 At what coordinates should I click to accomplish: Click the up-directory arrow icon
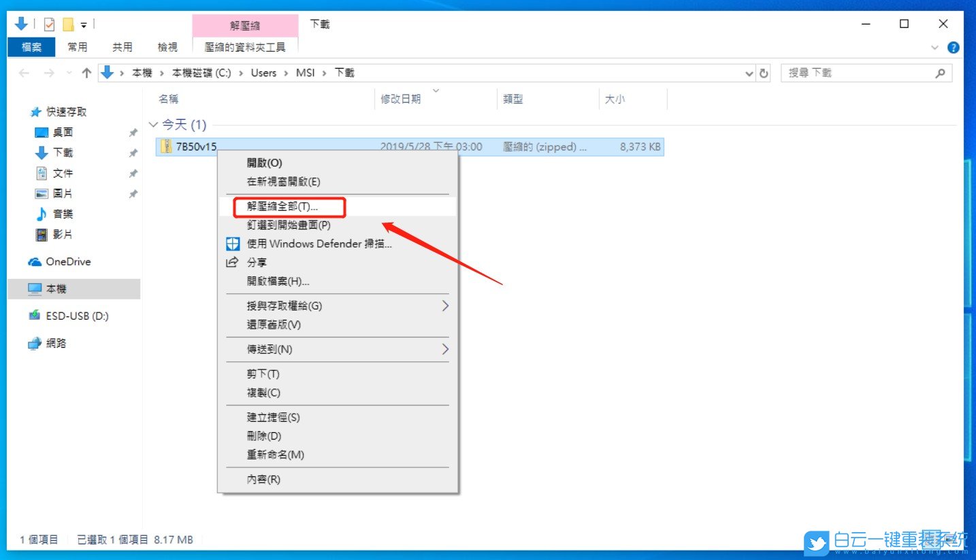[x=86, y=73]
